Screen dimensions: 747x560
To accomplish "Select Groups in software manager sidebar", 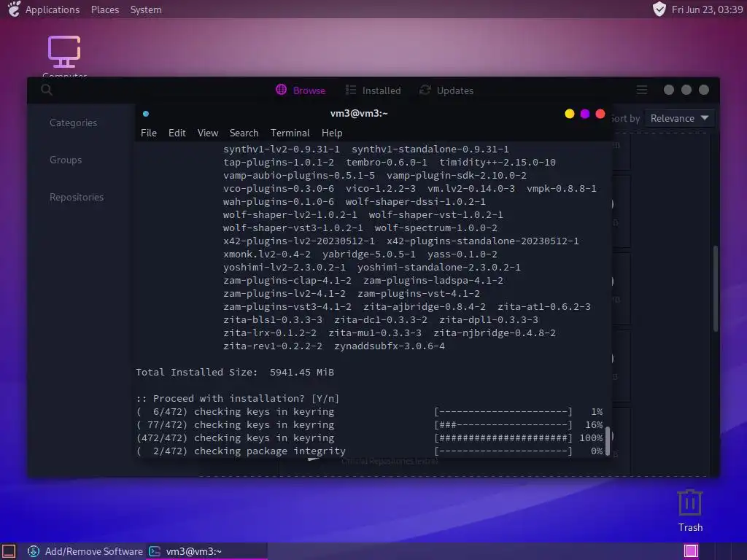I will tap(66, 160).
